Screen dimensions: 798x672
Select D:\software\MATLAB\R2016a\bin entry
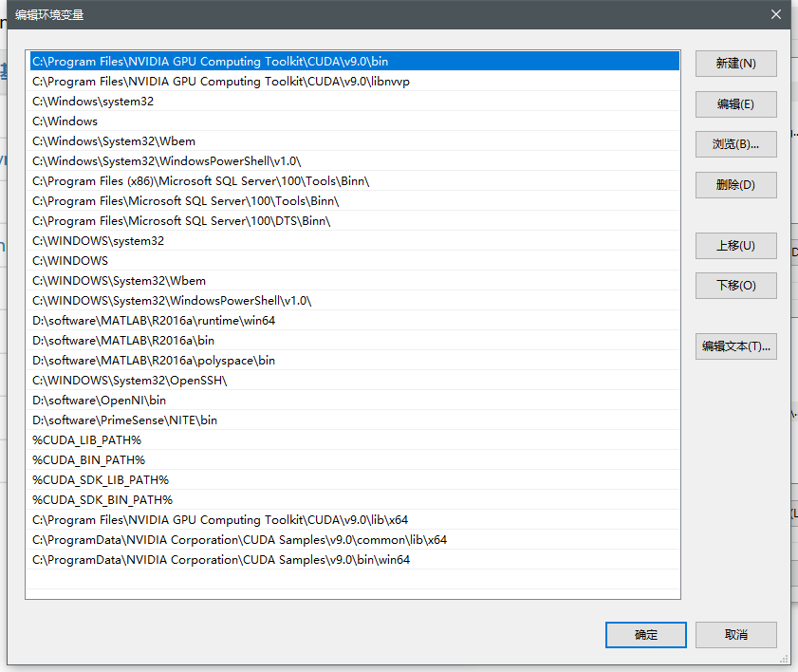coord(354,341)
